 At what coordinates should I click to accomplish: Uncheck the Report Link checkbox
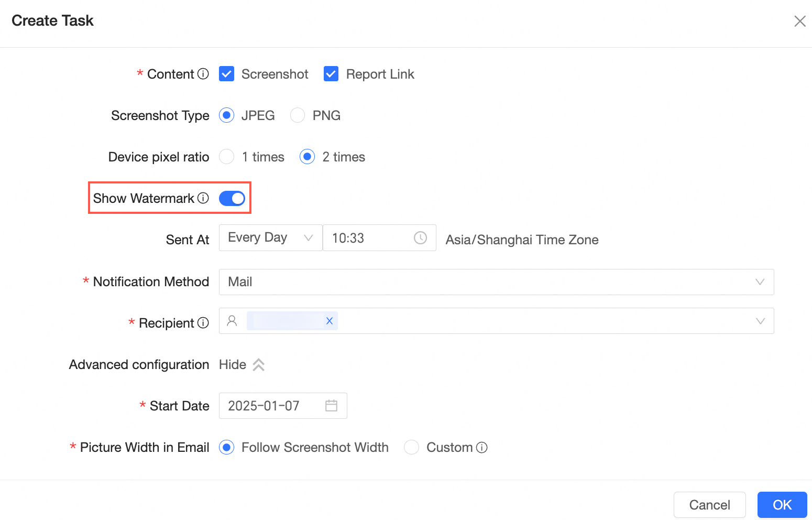pos(331,74)
